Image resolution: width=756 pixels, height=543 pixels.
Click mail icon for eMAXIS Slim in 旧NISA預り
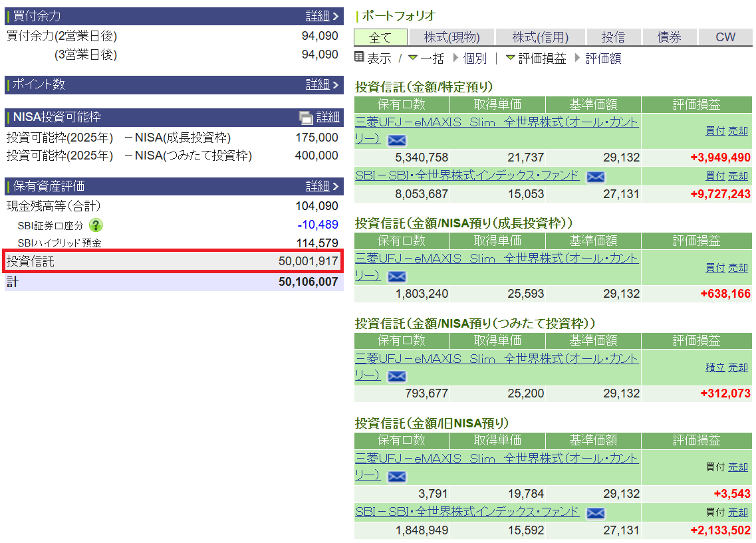(397, 477)
